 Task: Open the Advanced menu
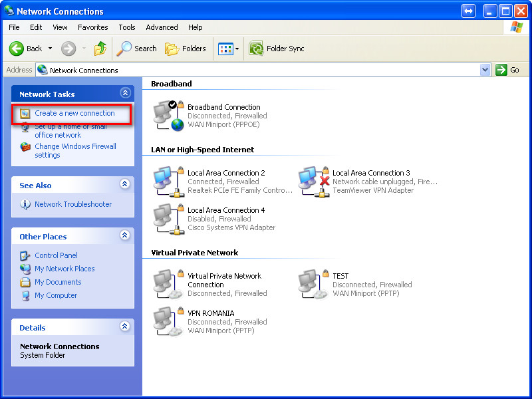pyautogui.click(x=162, y=27)
